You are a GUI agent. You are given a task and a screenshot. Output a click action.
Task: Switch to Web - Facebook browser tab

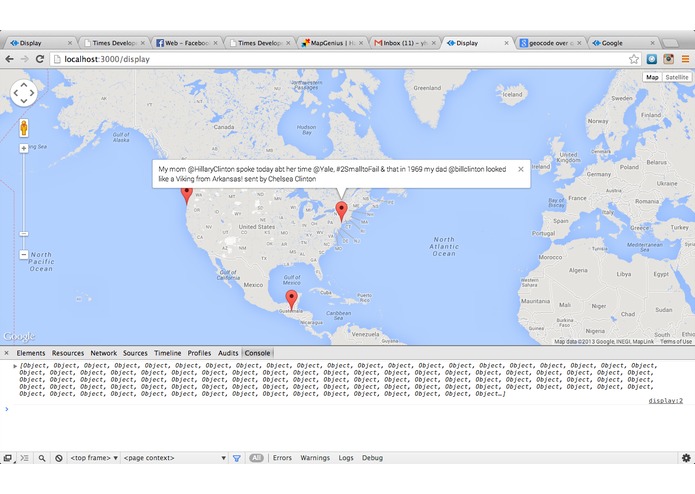[x=187, y=43]
